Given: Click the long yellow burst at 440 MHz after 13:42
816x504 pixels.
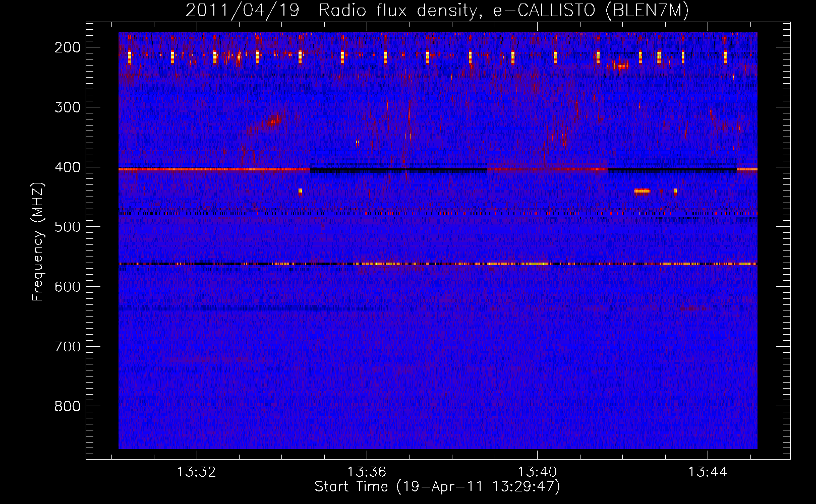Looking at the screenshot, I should pyautogui.click(x=642, y=191).
